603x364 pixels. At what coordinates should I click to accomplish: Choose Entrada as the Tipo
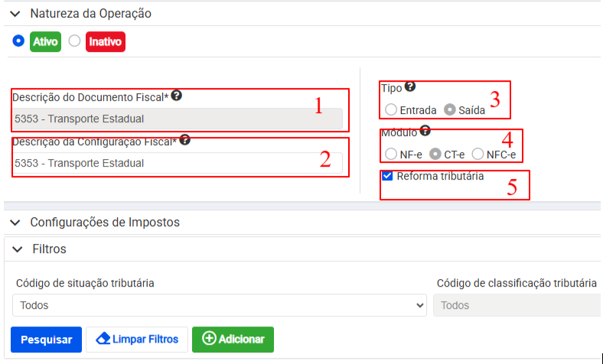tap(391, 109)
